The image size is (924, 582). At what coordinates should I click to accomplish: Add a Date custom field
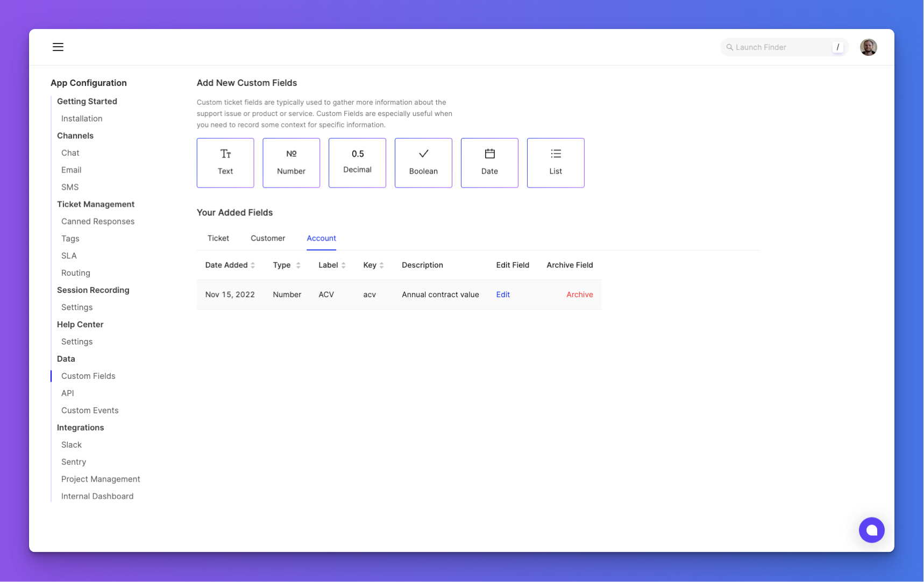[489, 163]
